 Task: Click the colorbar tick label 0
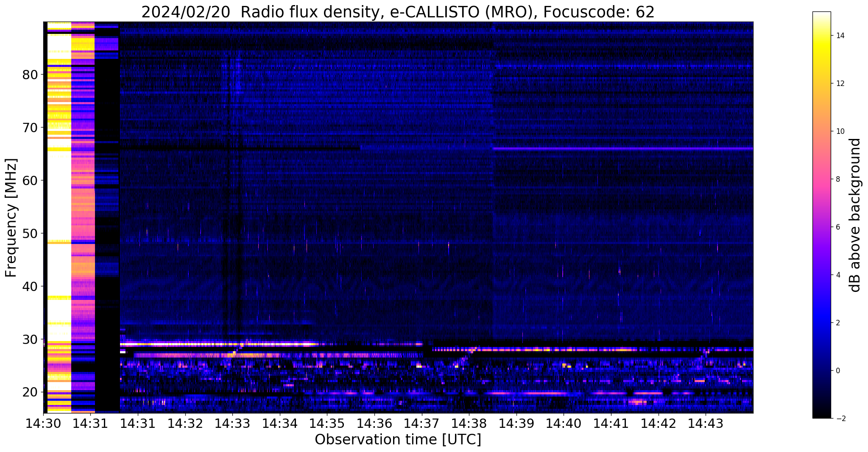point(837,371)
